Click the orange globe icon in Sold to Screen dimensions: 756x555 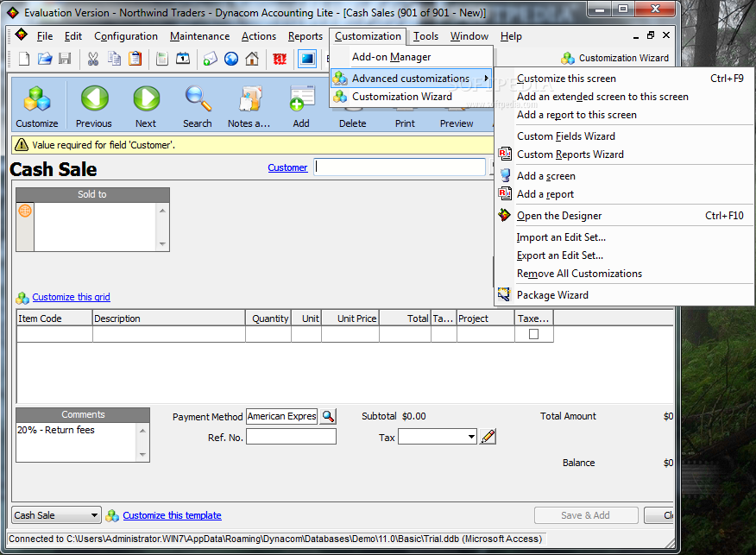[x=25, y=211]
